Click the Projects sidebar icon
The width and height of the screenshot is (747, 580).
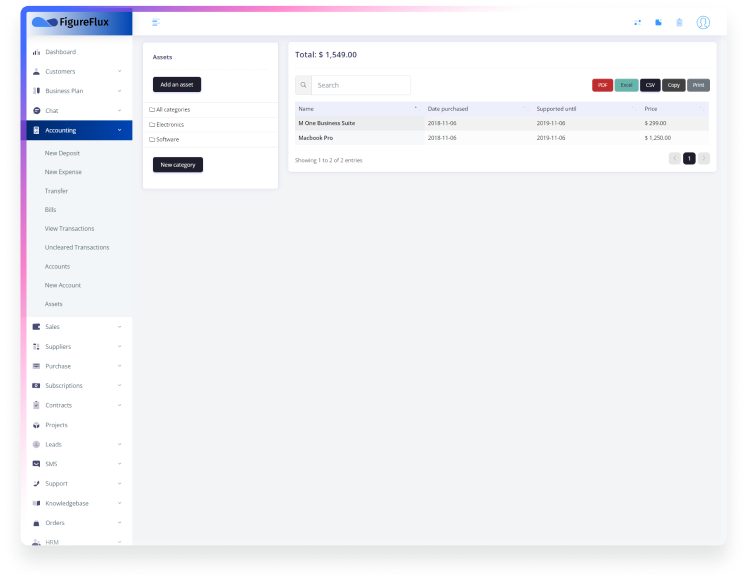37,425
